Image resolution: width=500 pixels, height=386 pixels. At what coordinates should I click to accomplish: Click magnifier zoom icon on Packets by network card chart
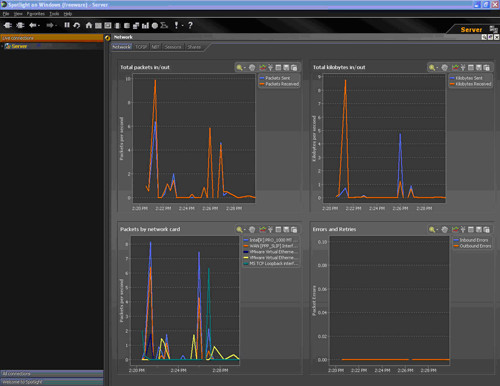coord(239,230)
